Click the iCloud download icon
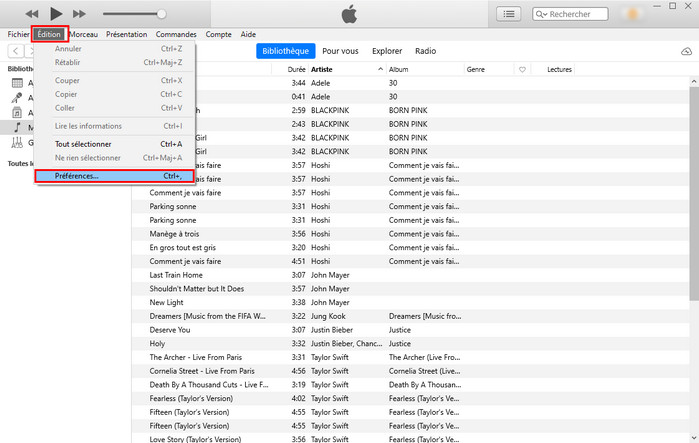Viewport: 699px width, 443px height. pyautogui.click(x=686, y=51)
